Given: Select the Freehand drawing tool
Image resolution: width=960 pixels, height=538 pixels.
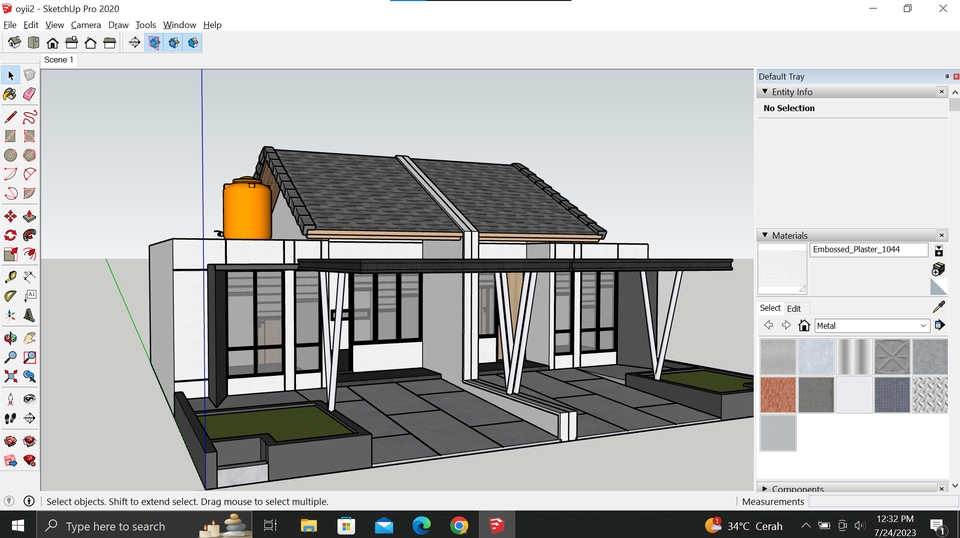Looking at the screenshot, I should point(29,117).
